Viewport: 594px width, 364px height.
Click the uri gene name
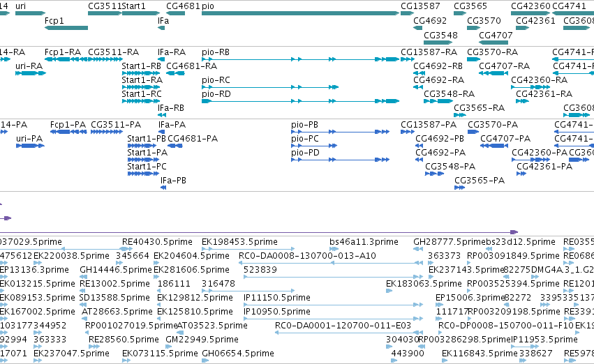coord(20,6)
